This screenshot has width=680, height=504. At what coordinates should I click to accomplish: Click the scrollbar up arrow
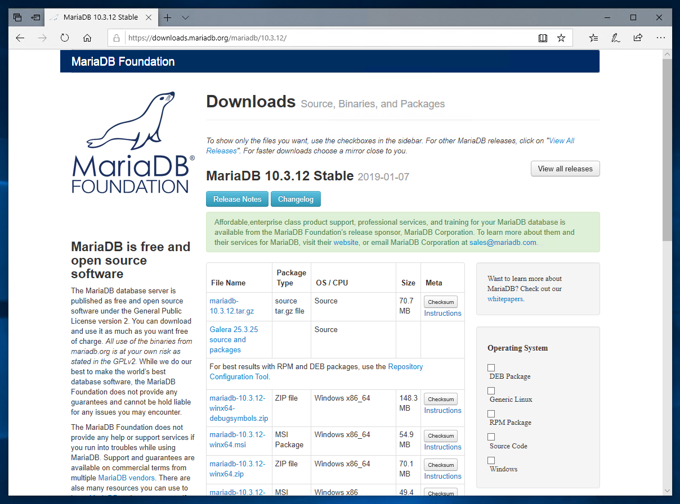[x=667, y=54]
